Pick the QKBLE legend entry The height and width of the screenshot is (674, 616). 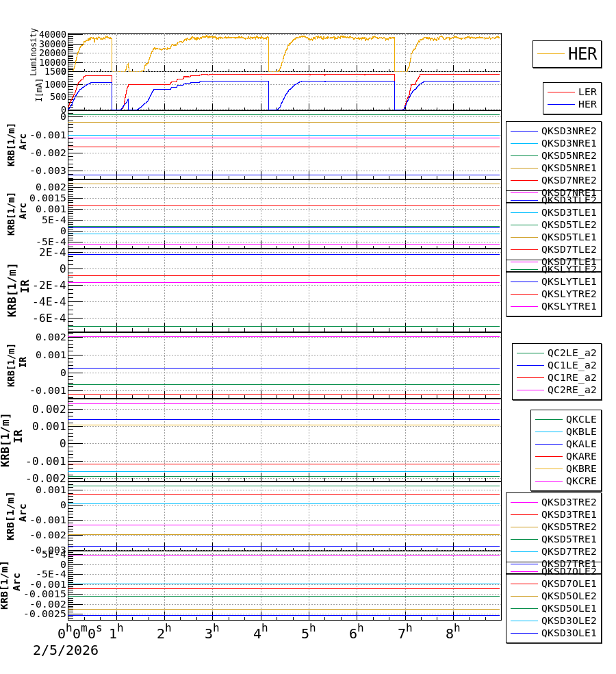581,432
